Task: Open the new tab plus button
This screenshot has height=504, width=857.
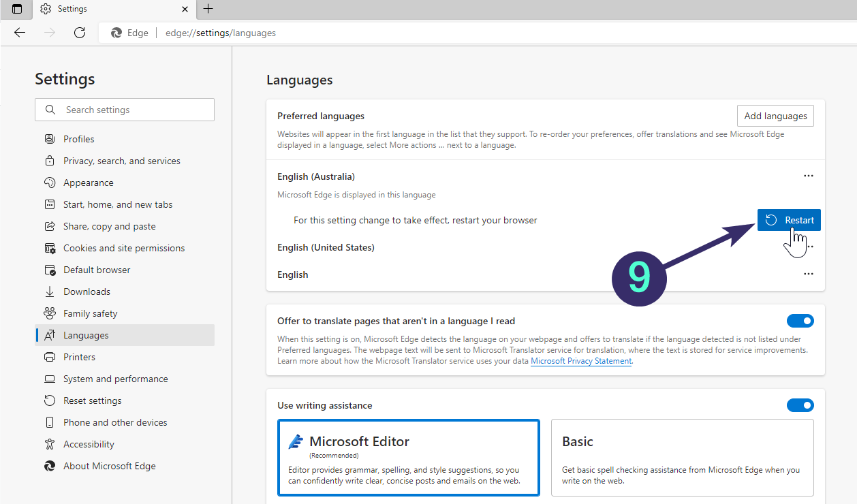Action: pyautogui.click(x=208, y=9)
